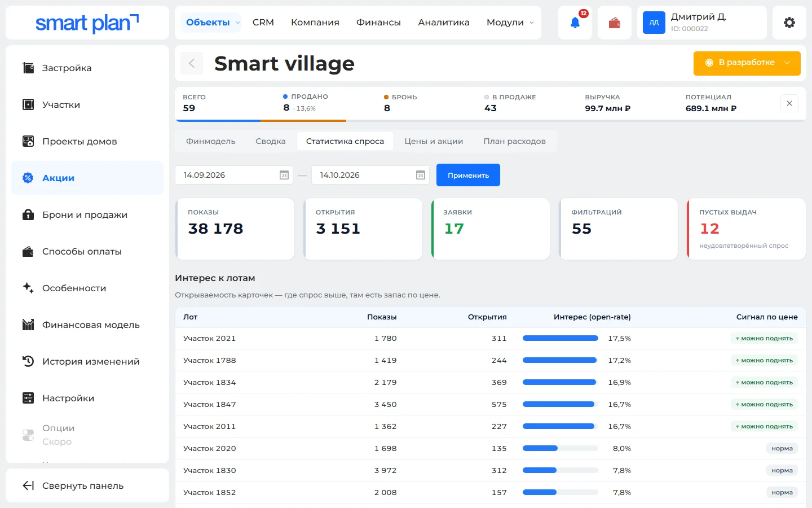
Task: Go to Участки section
Action: (x=87, y=104)
